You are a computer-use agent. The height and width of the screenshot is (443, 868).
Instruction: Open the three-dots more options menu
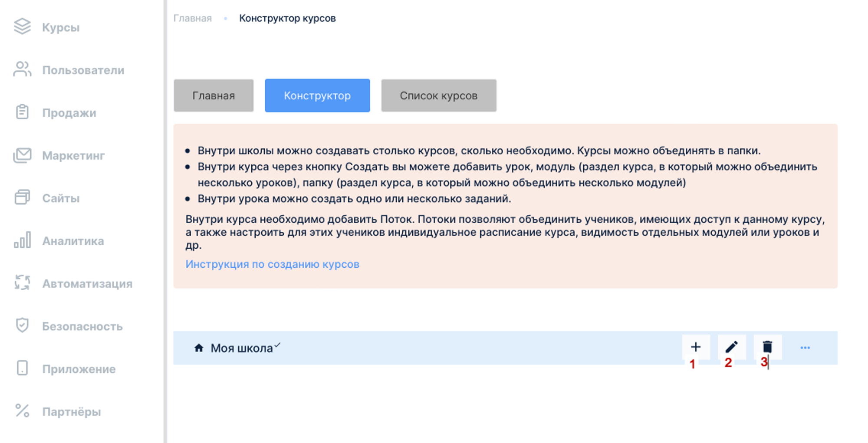coord(805,348)
